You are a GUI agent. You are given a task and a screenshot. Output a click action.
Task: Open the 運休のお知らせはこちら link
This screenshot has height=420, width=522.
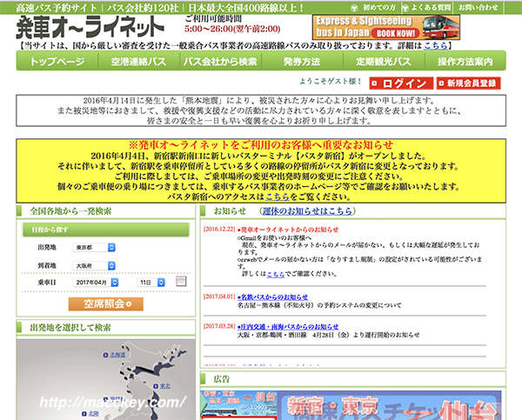coord(307,211)
